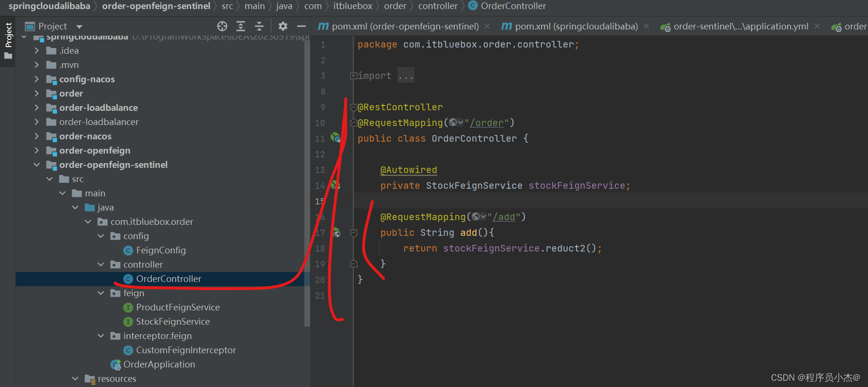Collapse the feign package node
Screen dimensions: 868x387
click(101, 293)
